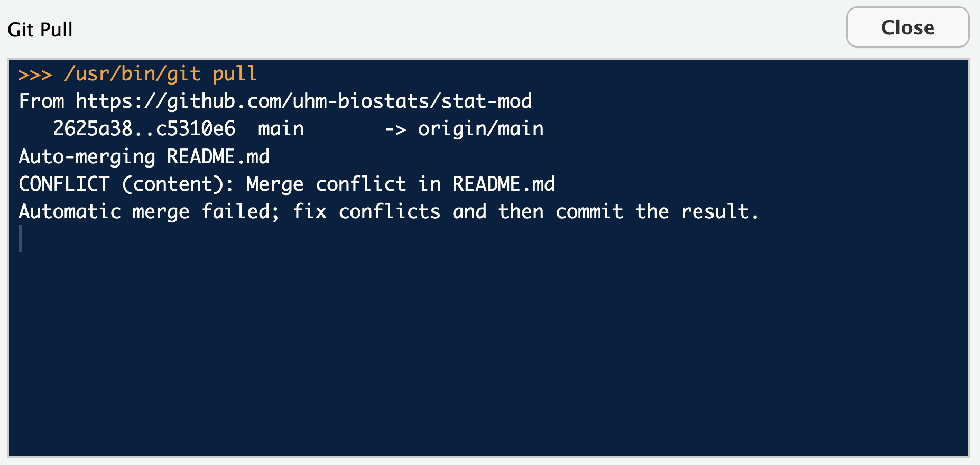
Task: Click the Close button
Action: 907,27
